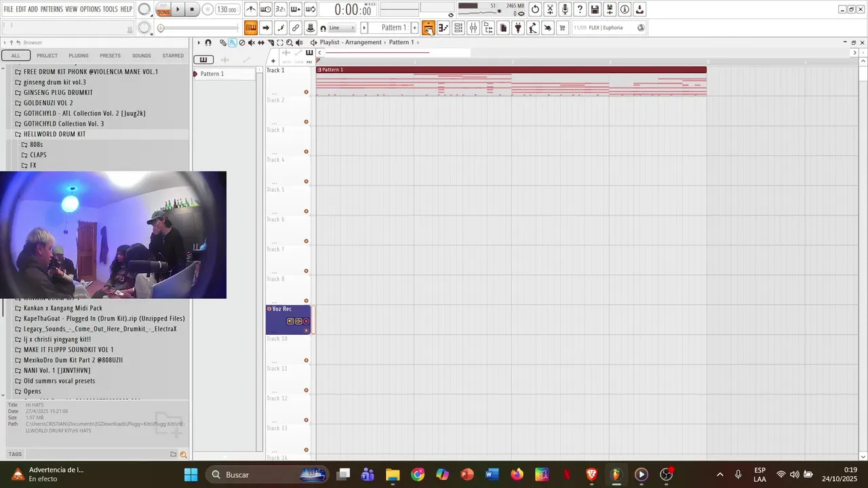868x488 pixels.
Task: Toggle loop recording
Action: click(x=311, y=9)
